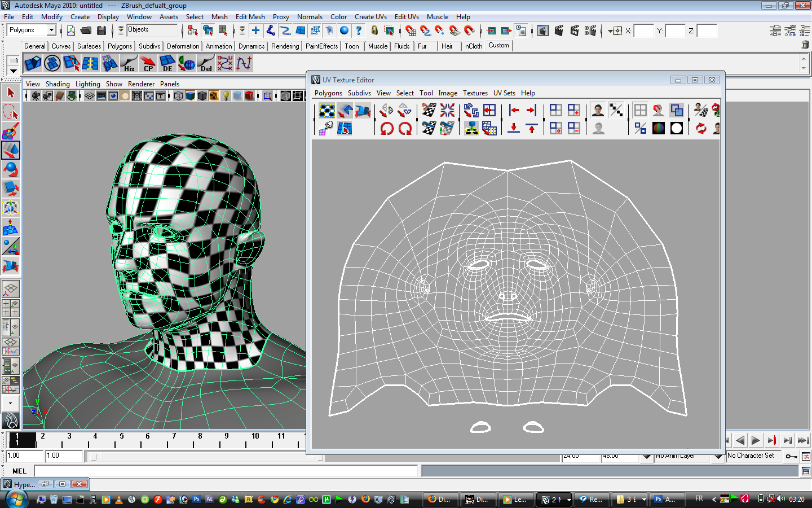Click the clock showing 03:20
Viewport: 812px width, 508px height.
[797, 499]
